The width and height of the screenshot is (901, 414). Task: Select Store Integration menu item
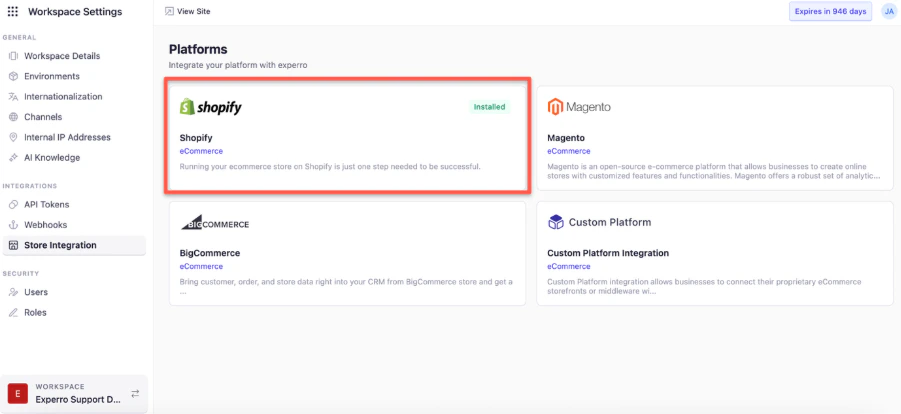click(74, 246)
